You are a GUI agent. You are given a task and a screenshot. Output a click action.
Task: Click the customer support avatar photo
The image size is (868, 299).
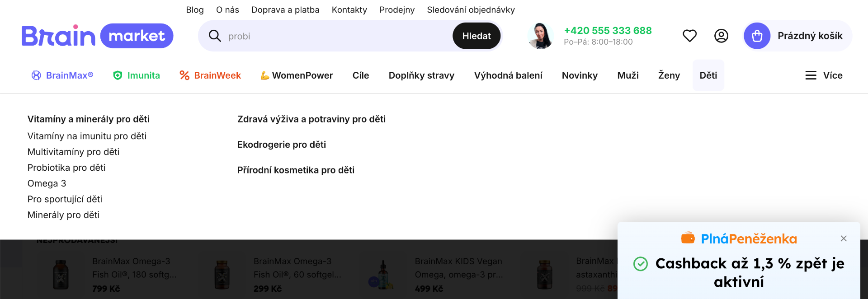541,36
